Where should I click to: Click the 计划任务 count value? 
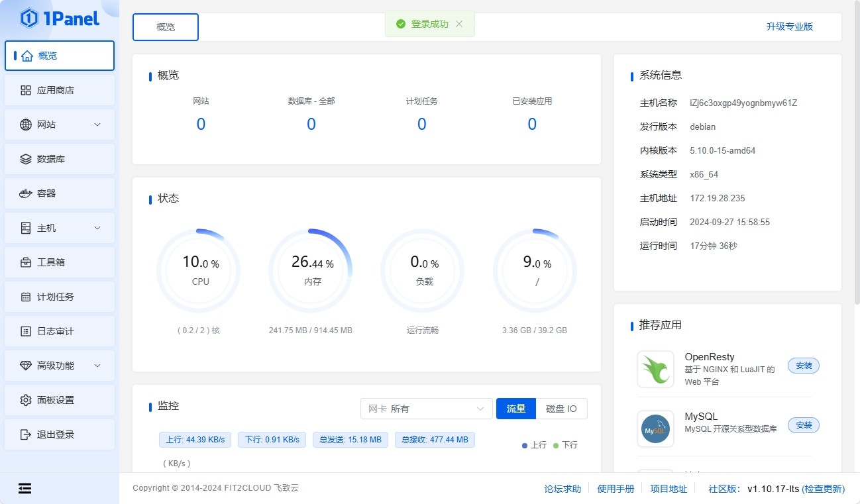(x=422, y=125)
